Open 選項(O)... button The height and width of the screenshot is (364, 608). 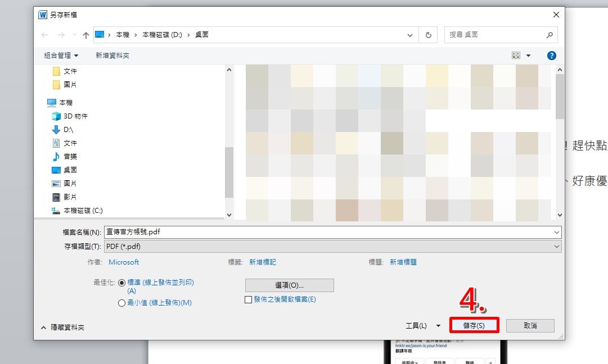coord(289,285)
